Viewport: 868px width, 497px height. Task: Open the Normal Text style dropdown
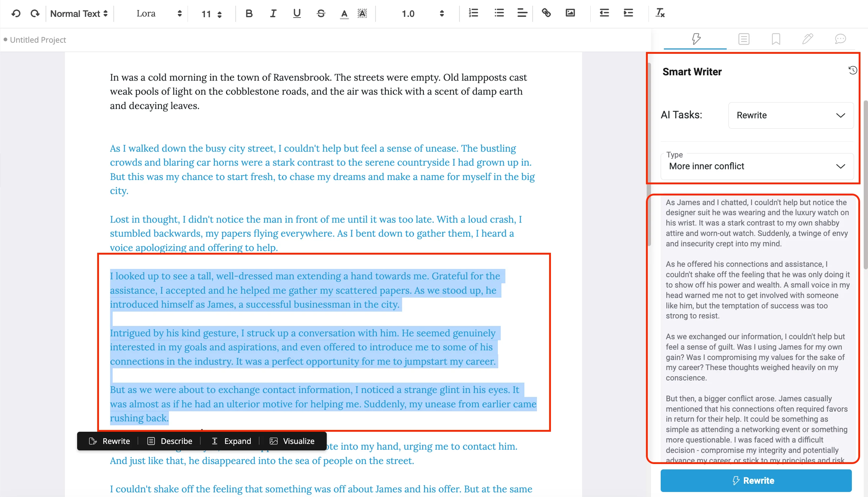(79, 14)
